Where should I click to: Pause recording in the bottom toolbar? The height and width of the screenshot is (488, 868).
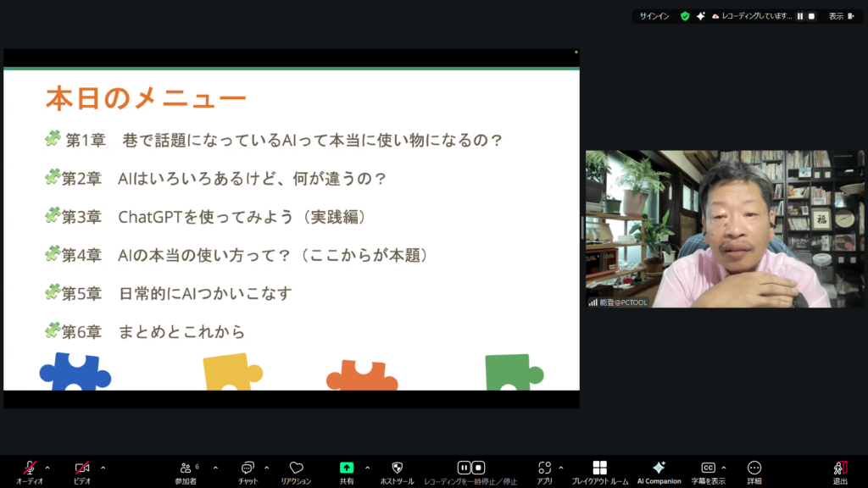point(464,468)
